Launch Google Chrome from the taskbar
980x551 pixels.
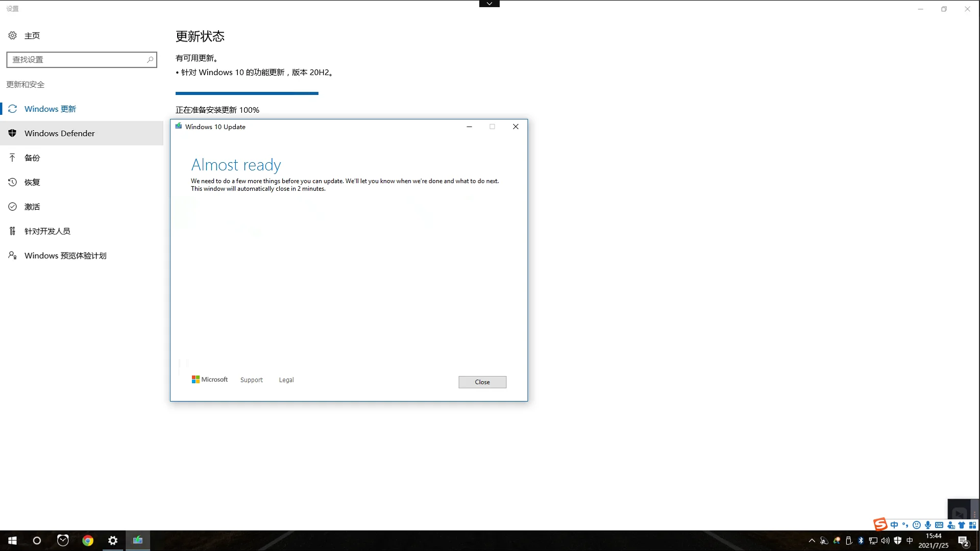[x=87, y=540]
